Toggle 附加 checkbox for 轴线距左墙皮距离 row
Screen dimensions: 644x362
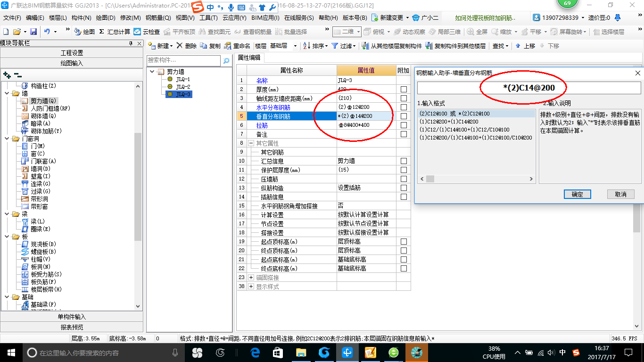[404, 99]
